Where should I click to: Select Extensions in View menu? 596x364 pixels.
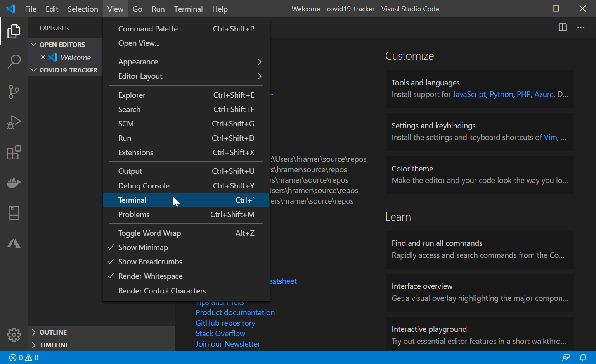click(186, 152)
